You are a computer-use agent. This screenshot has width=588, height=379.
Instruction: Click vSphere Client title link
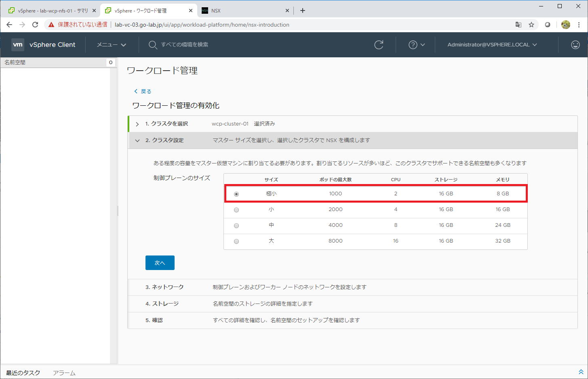point(53,45)
